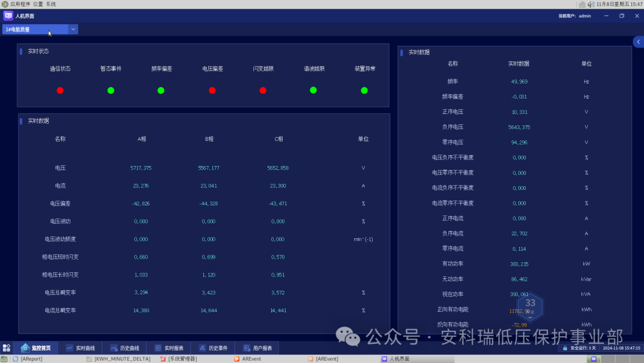Expand the 1#电能质量 device dropdown
Image resolution: width=644 pixels, height=363 pixels.
click(x=40, y=29)
